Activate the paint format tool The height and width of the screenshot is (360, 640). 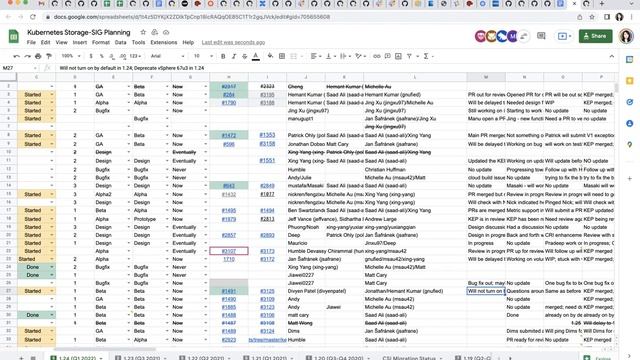click(49, 56)
